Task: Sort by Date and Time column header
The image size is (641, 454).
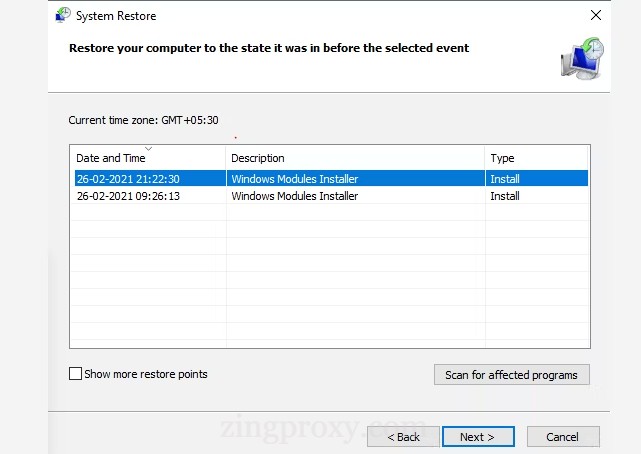Action: coord(148,158)
